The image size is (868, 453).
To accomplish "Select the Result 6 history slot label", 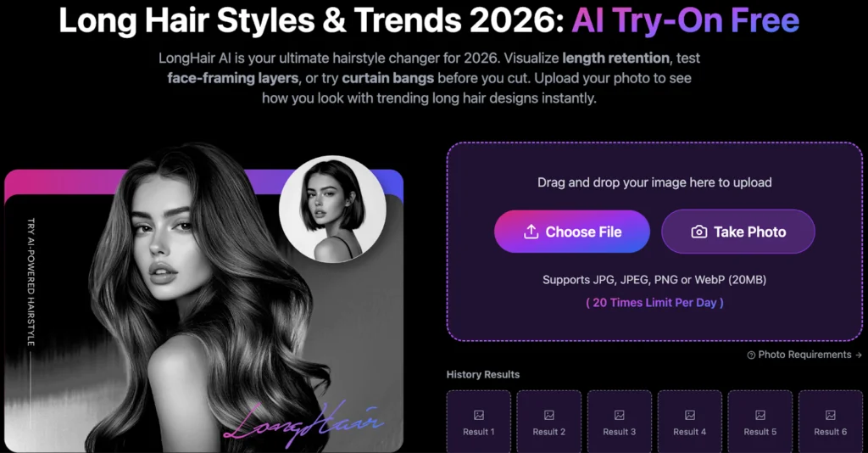I will coord(831,432).
